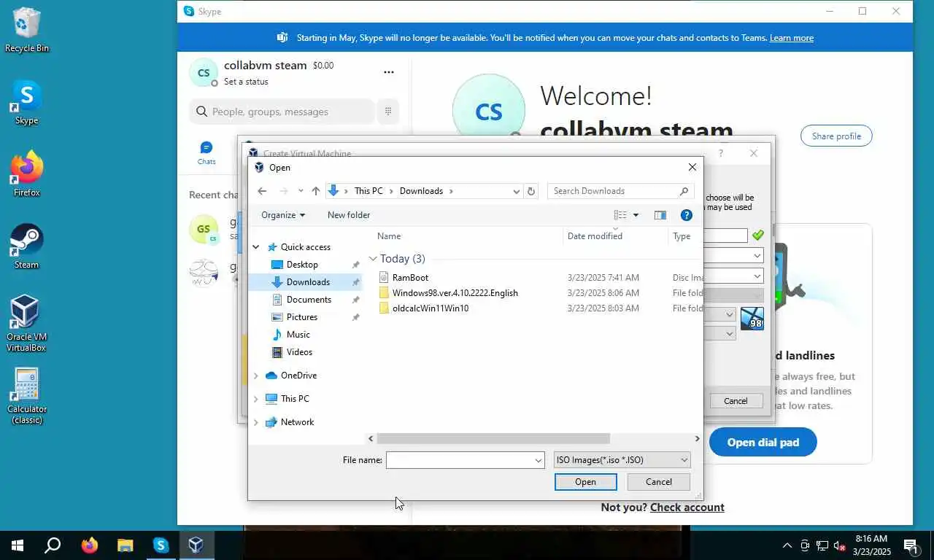Image resolution: width=934 pixels, height=560 pixels.
Task: Click the muted volume tray icon
Action: click(839, 545)
